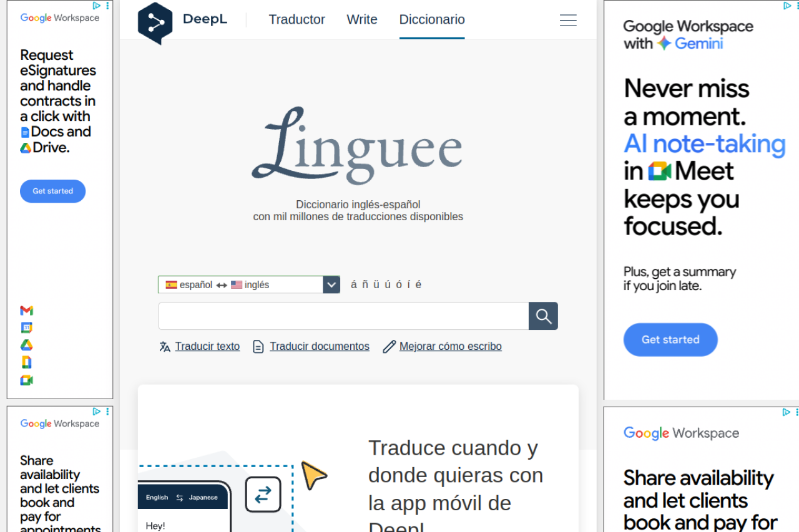The height and width of the screenshot is (532, 799).
Task: Open the Traducir documentos link
Action: point(319,347)
